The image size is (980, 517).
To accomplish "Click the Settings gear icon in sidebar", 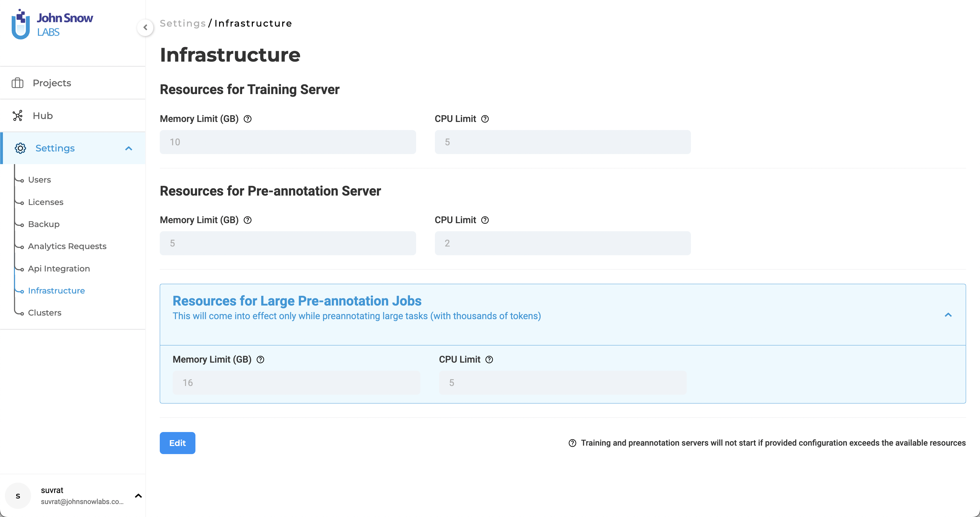I will 20,148.
